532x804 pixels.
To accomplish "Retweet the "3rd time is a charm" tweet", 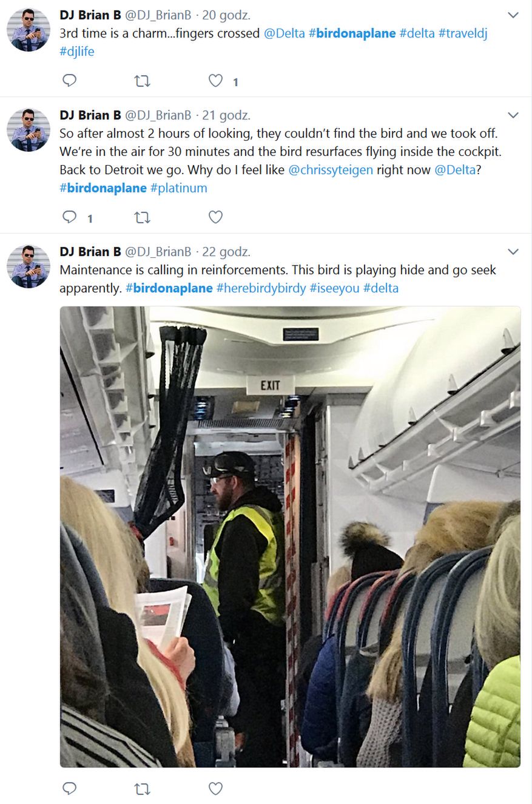I will click(143, 81).
